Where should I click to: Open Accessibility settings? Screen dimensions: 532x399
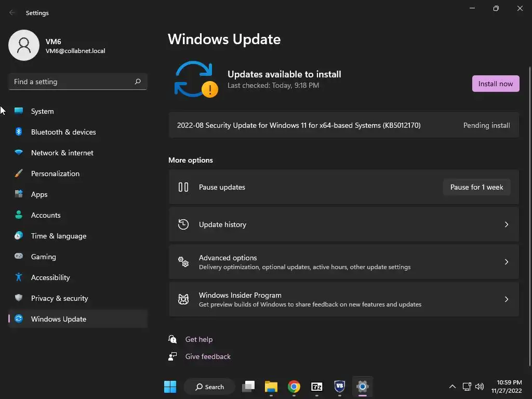(78, 277)
